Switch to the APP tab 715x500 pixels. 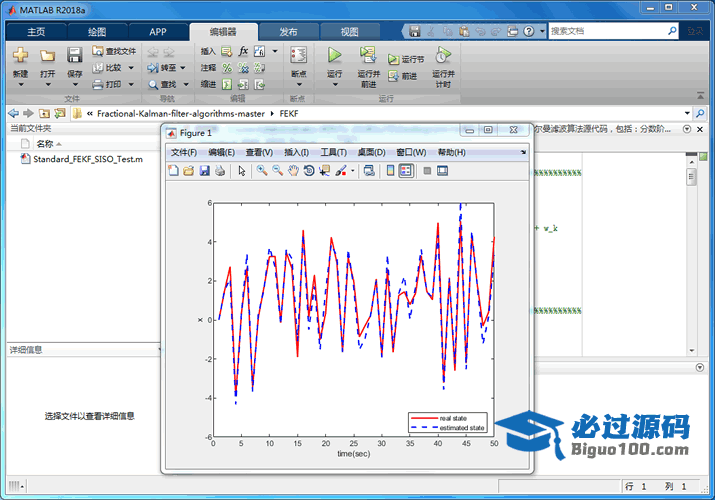coord(158,31)
